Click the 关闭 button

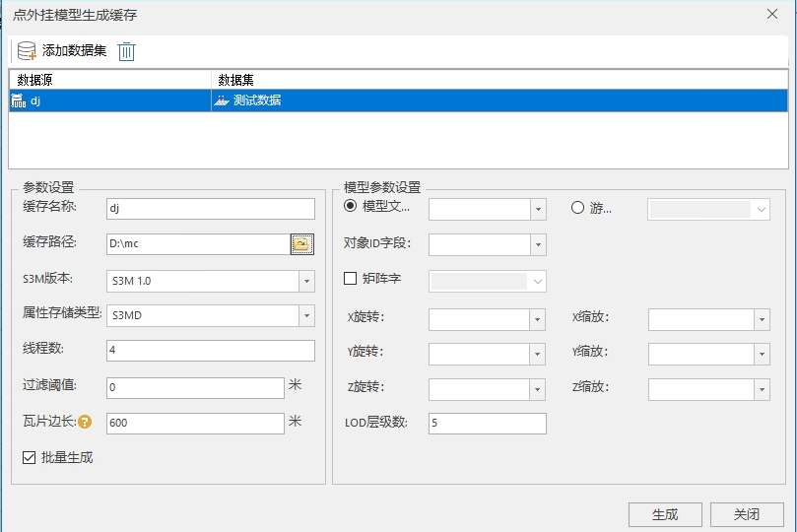pyautogui.click(x=746, y=514)
